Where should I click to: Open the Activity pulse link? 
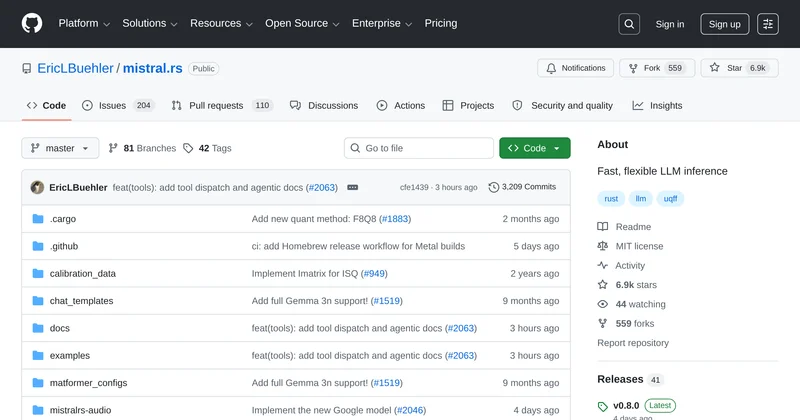pos(630,265)
